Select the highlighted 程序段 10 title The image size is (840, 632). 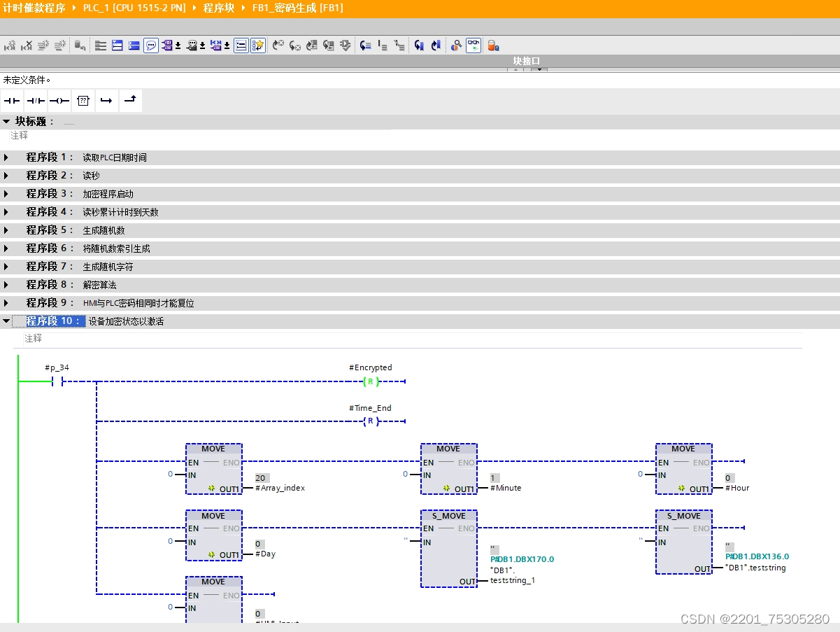coord(55,321)
